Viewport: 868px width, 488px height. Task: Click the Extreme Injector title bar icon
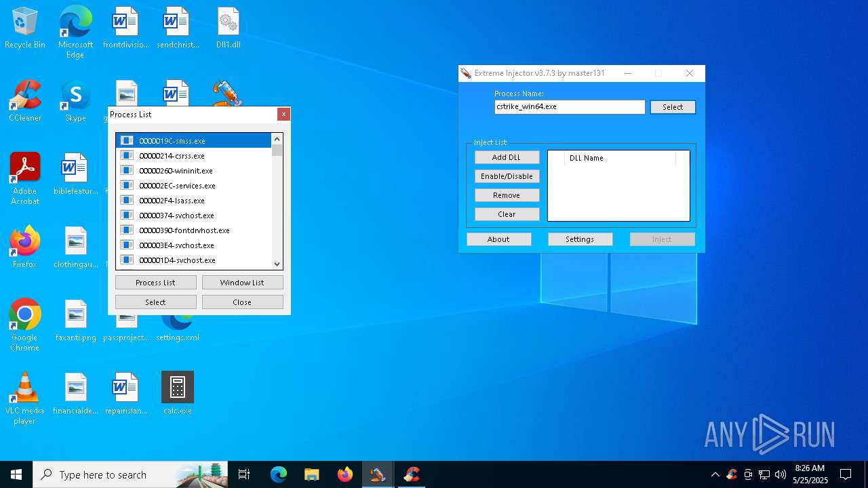click(x=466, y=73)
